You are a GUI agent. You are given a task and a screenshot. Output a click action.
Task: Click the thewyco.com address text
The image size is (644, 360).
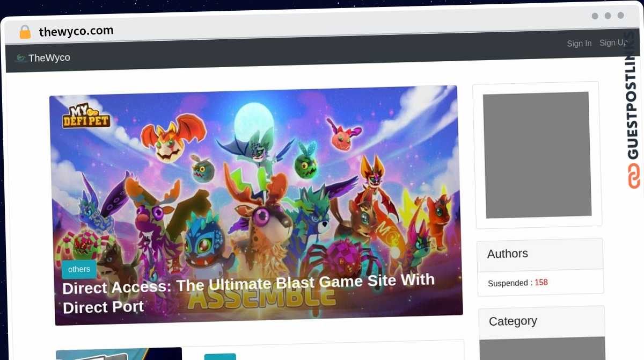coord(76,31)
